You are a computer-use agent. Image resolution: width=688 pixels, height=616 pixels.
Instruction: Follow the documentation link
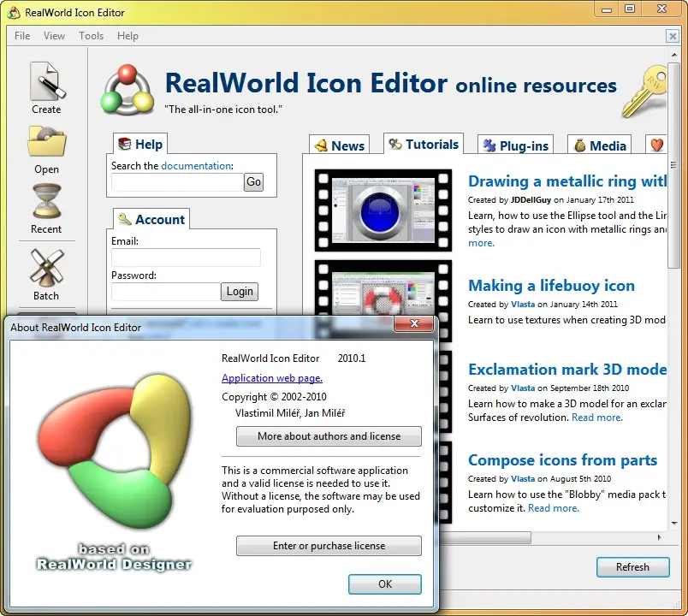click(x=196, y=166)
